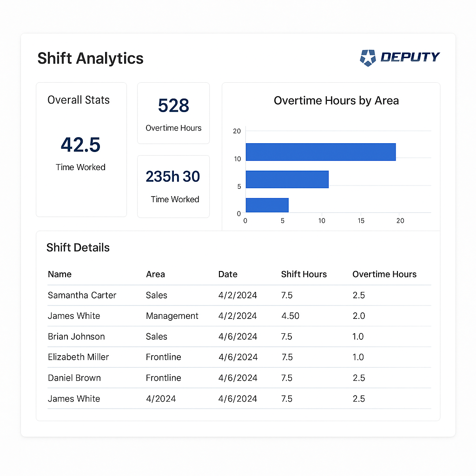This screenshot has height=476, width=476.
Task: Sort by the Shift Hours column header
Action: (304, 274)
